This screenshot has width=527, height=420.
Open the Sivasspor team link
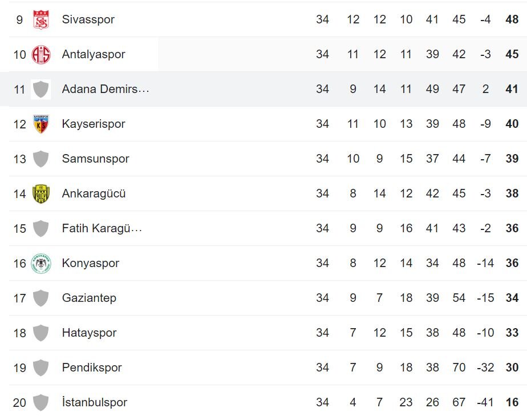[x=88, y=20]
